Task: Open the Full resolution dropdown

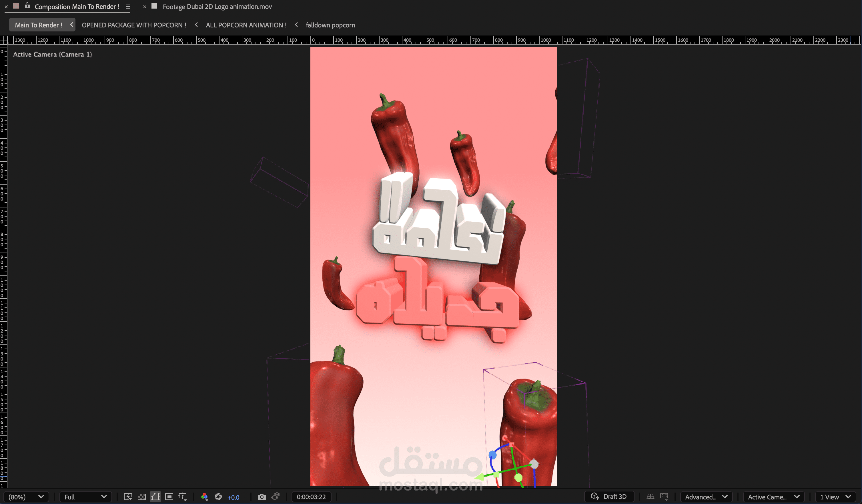Action: (85, 497)
